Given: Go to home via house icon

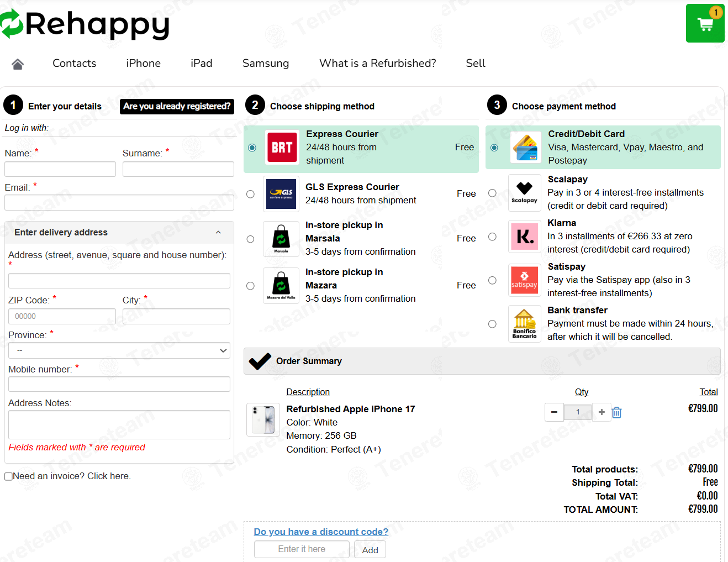Looking at the screenshot, I should (18, 64).
